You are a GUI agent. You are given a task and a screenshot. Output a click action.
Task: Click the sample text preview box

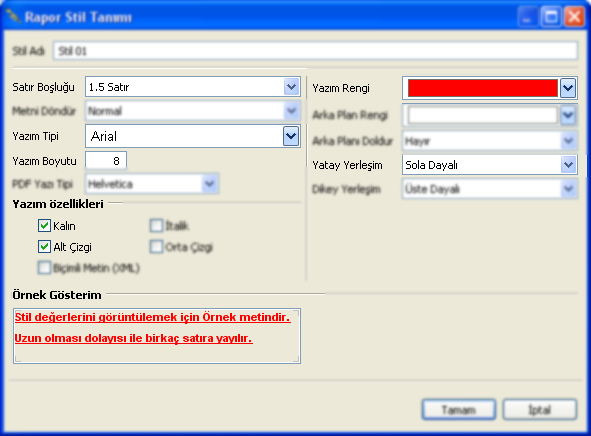tap(157, 336)
